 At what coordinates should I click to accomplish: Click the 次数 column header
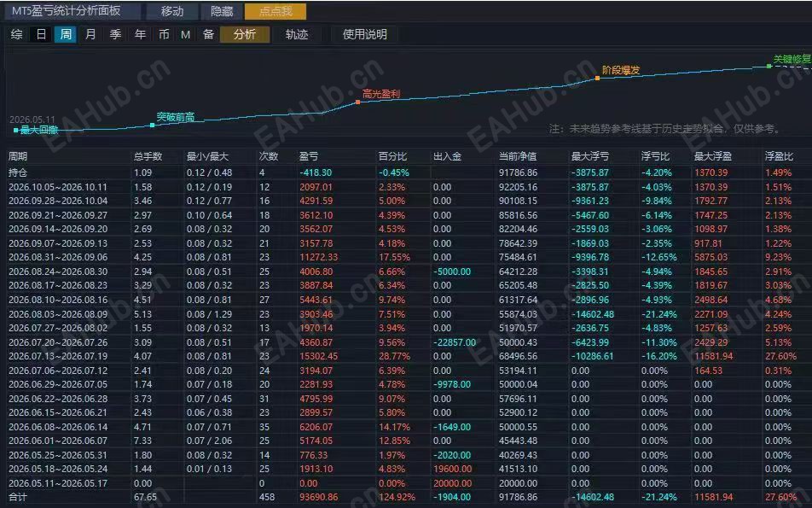pyautogui.click(x=269, y=156)
